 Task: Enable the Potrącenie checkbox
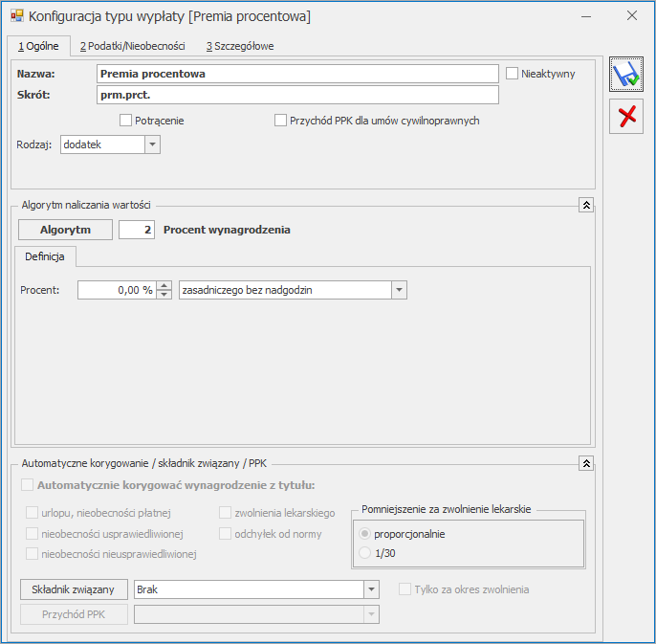pos(125,121)
